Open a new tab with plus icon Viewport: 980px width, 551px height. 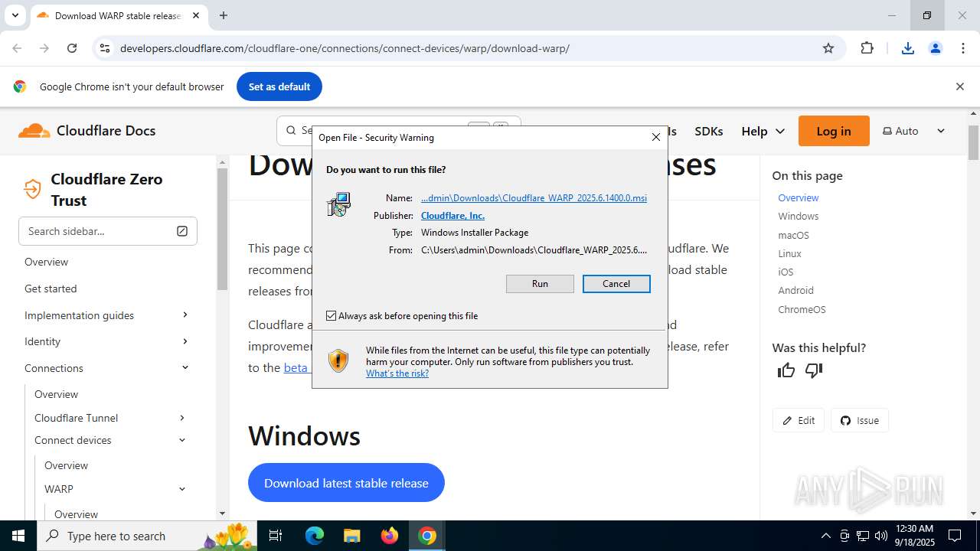224,15
